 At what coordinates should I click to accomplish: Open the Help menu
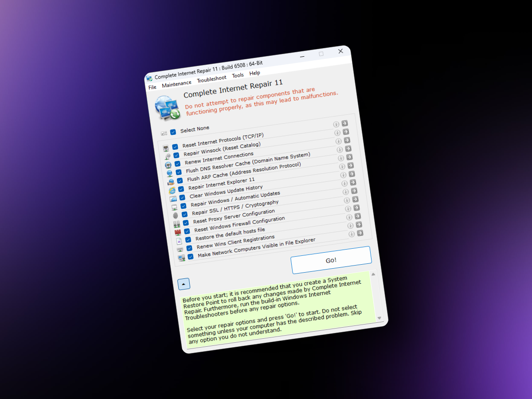click(x=255, y=73)
